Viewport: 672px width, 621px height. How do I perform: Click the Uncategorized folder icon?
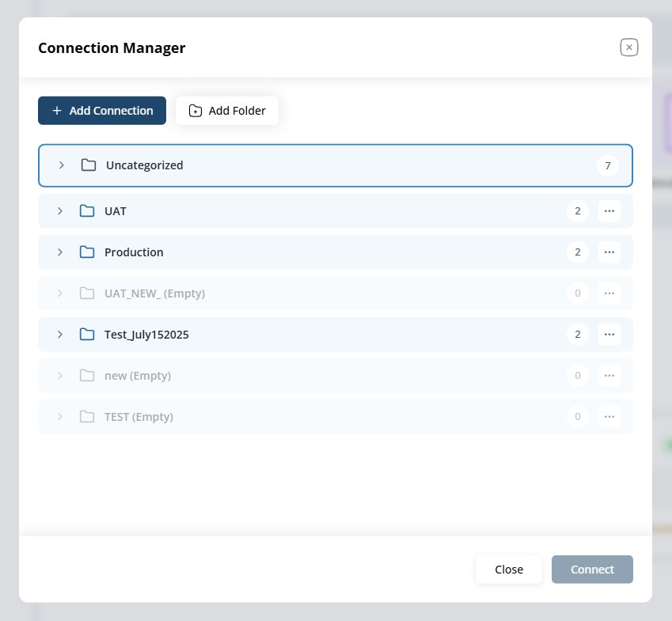pos(89,165)
